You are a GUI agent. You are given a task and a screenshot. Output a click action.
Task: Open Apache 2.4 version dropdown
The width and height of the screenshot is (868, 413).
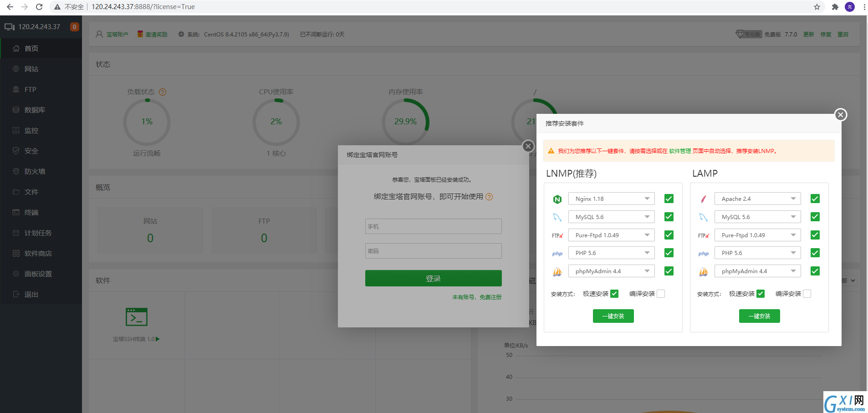pyautogui.click(x=758, y=199)
